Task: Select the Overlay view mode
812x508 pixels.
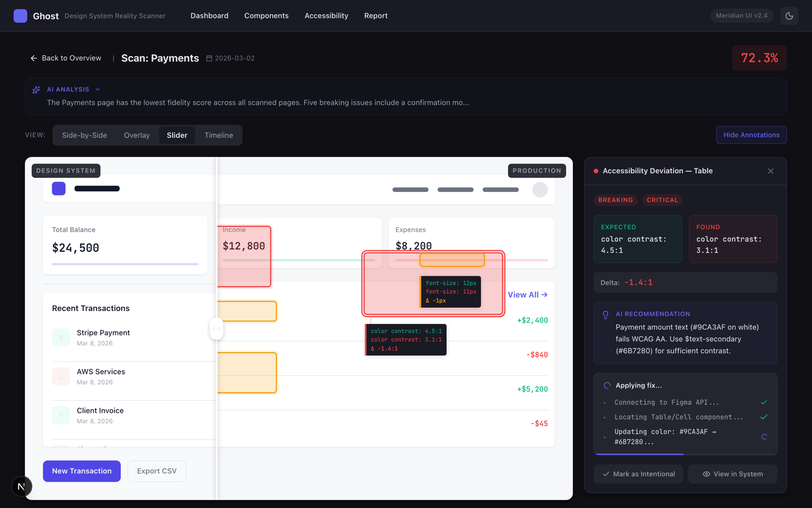Action: [x=137, y=136]
